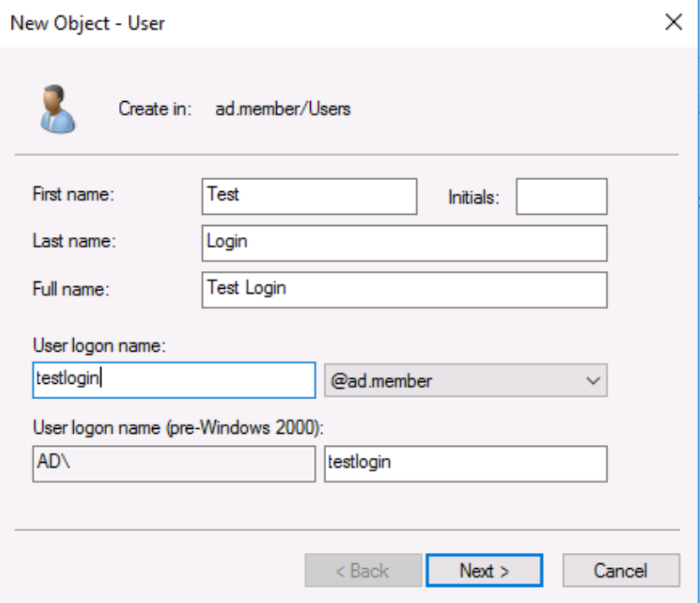
Task: Open the @ad.member domain suffix dropdown
Action: coord(466,380)
